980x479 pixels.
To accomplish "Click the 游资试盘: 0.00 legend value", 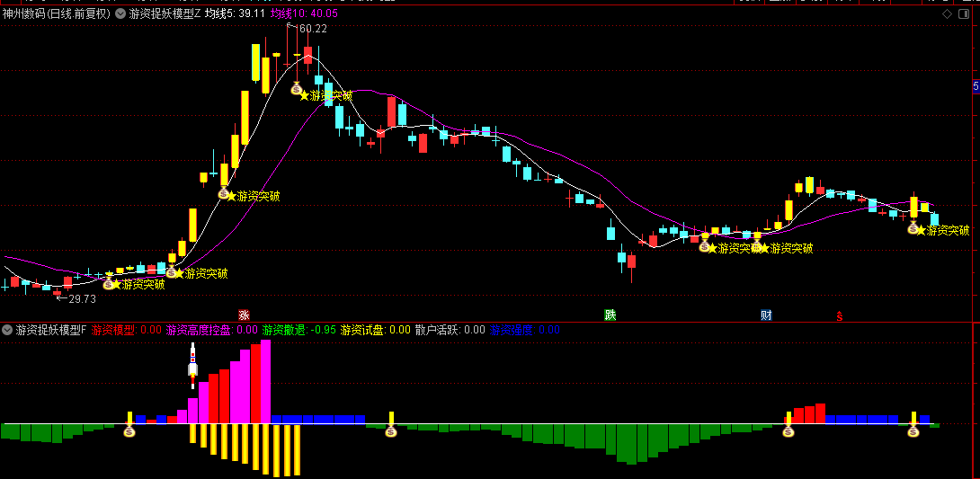I will pyautogui.click(x=376, y=330).
